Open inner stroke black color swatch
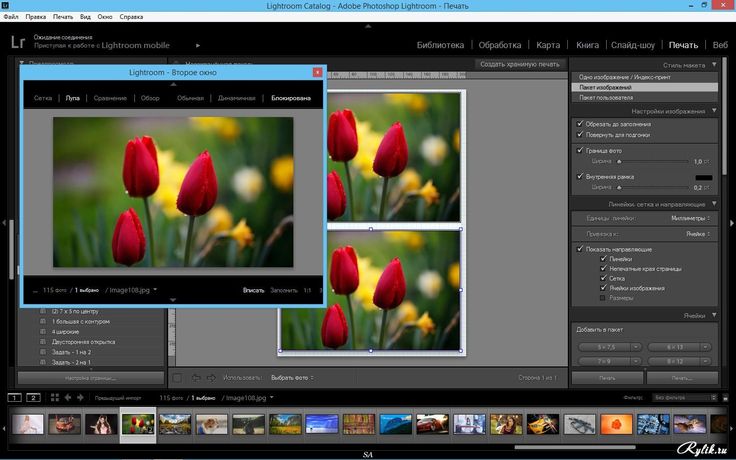 coord(703,177)
